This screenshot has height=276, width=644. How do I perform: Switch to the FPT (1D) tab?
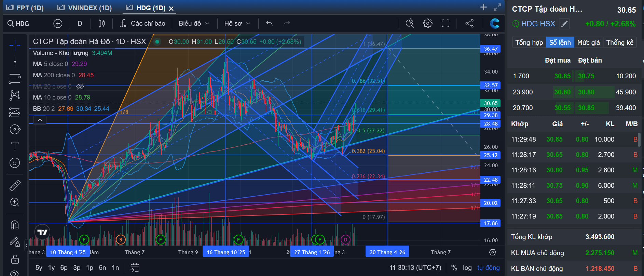tap(25, 8)
